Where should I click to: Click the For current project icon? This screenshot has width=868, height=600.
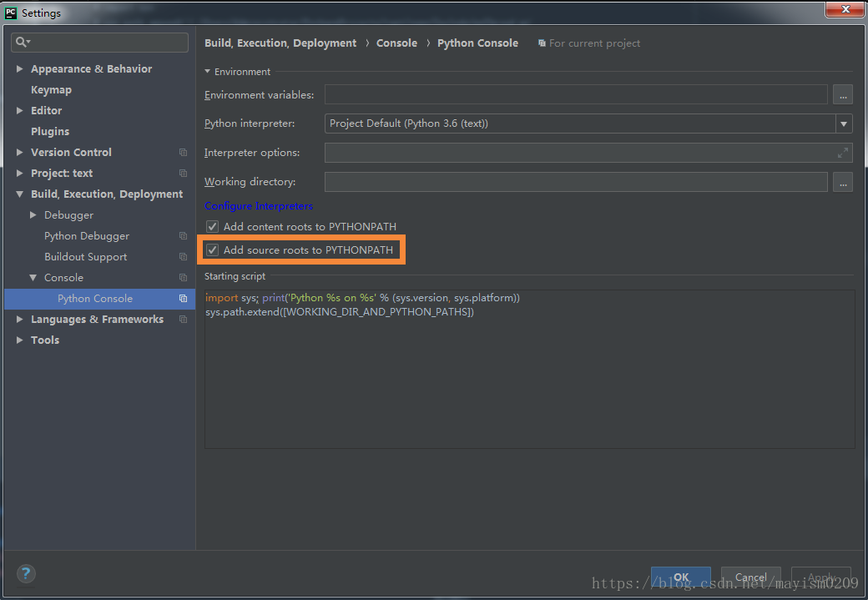pos(542,43)
